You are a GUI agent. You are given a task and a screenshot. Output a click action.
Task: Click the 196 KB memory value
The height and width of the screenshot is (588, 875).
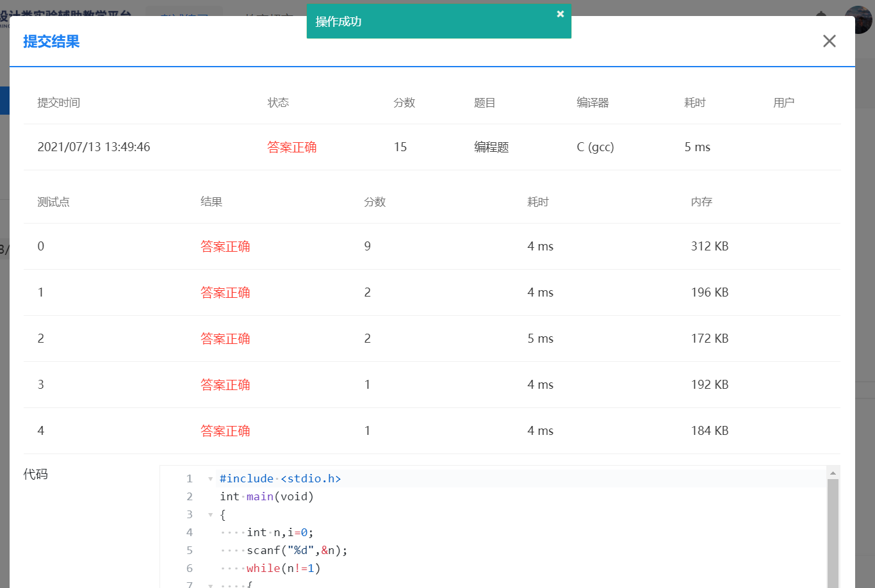[710, 293]
